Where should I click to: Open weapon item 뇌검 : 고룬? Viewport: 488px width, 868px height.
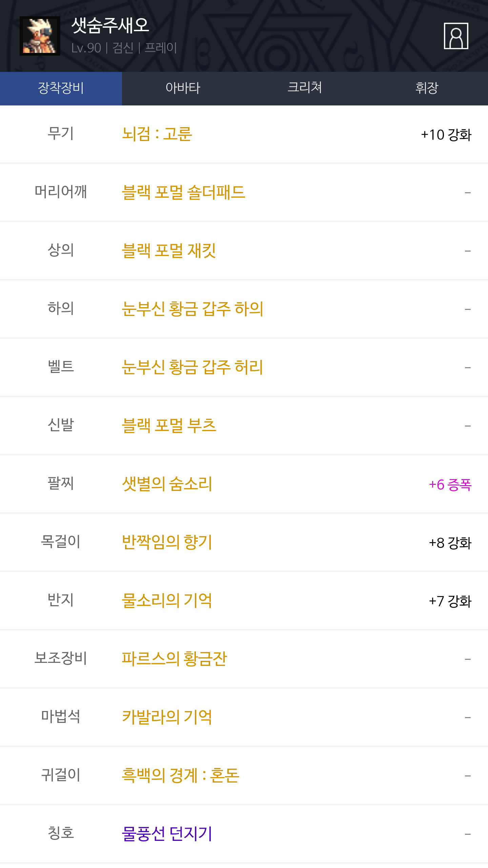pyautogui.click(x=157, y=134)
